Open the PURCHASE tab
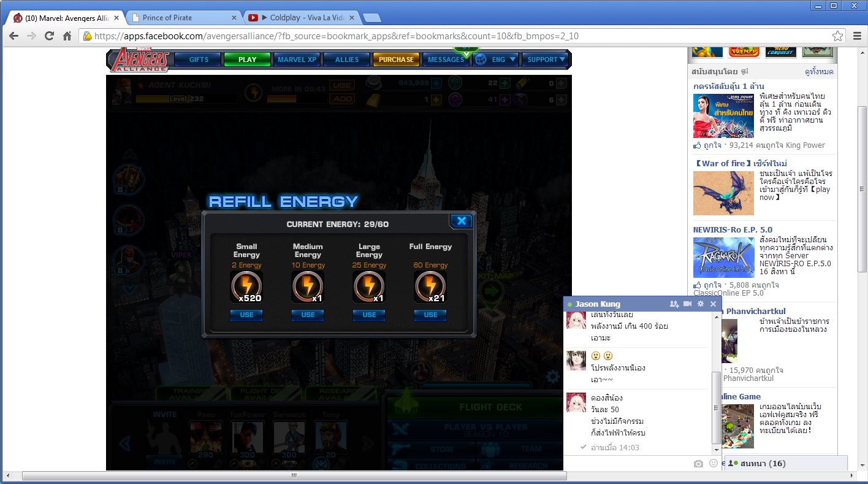 396,60
